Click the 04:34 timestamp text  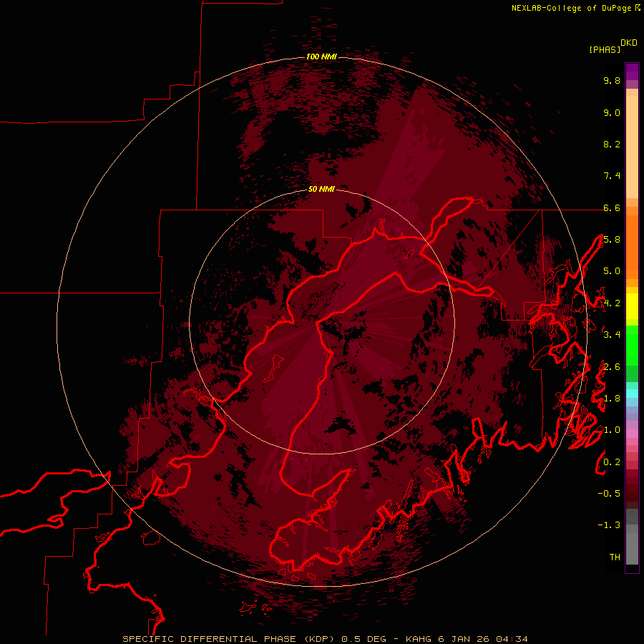tap(512, 639)
